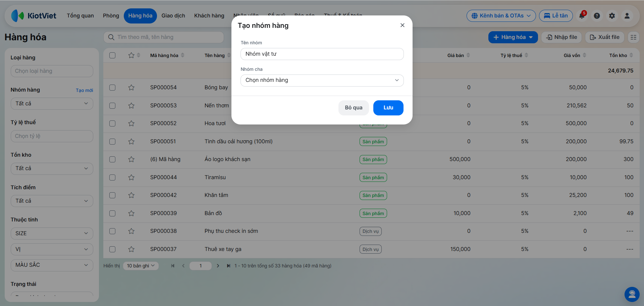
Task: Open the help question mark icon
Action: 597,16
